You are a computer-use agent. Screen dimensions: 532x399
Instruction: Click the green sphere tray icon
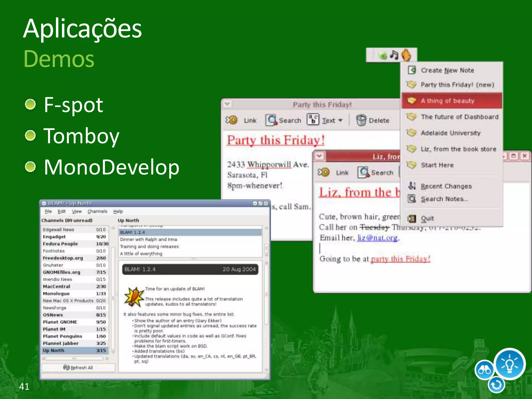(x=383, y=55)
